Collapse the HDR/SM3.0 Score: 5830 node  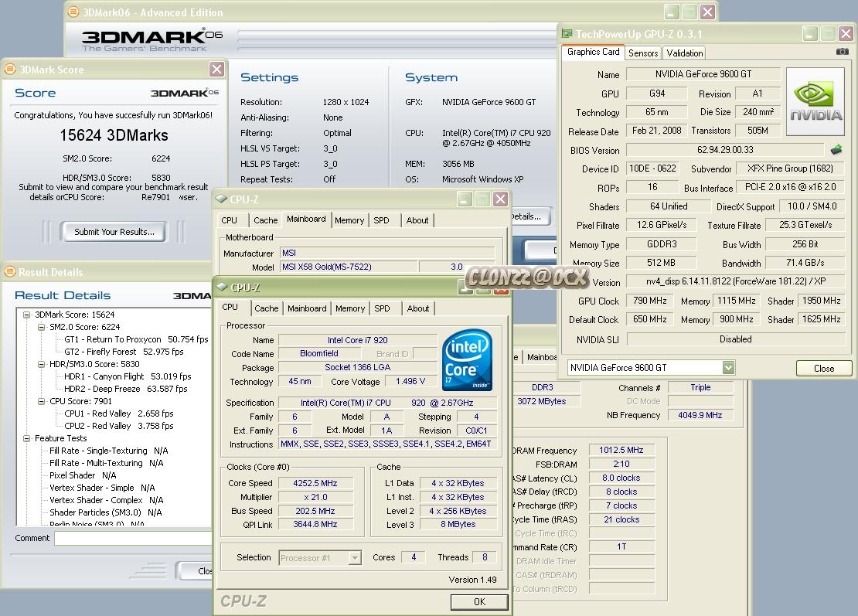pyautogui.click(x=41, y=364)
